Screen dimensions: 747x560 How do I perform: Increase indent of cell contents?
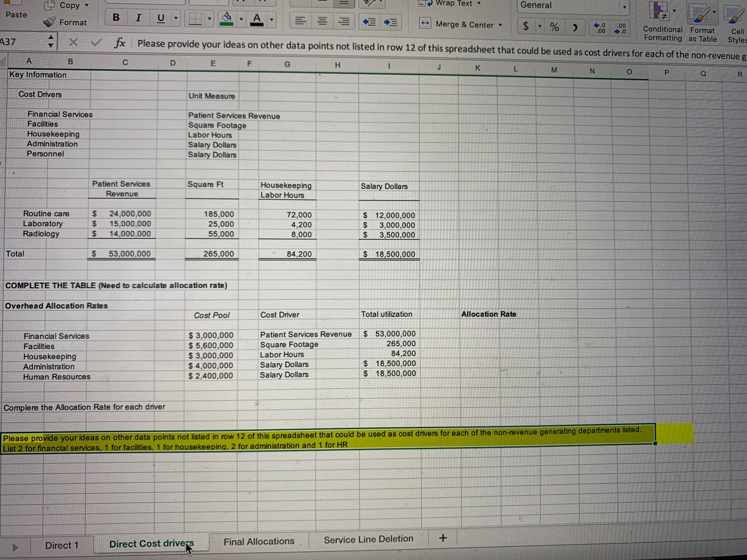click(391, 23)
